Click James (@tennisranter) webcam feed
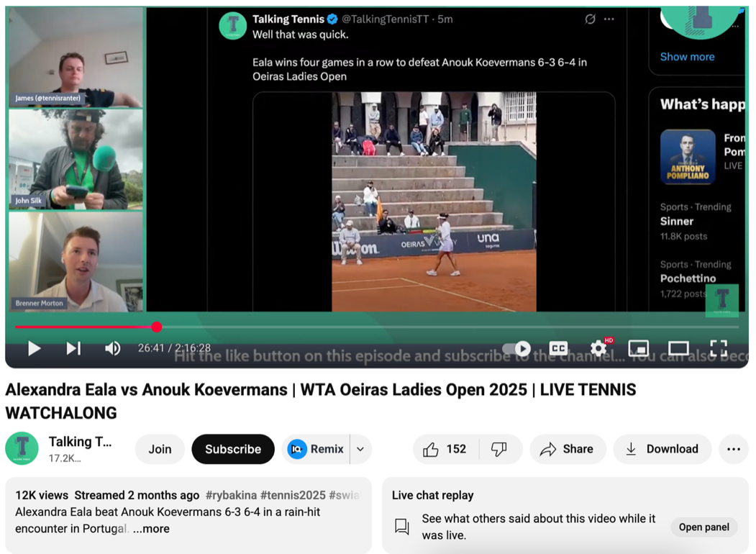 [x=76, y=58]
